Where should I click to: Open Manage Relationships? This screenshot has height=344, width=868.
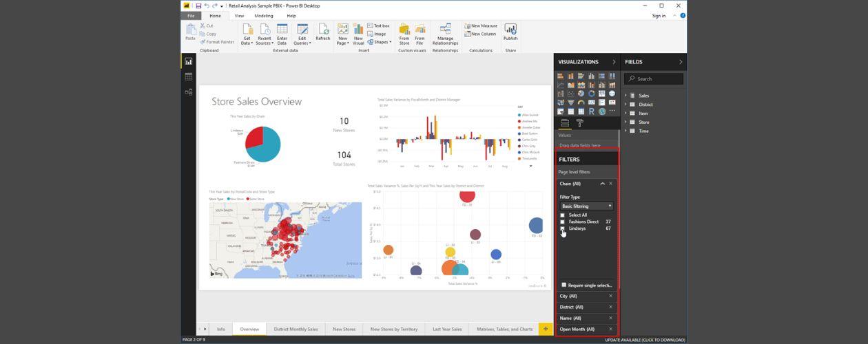445,34
